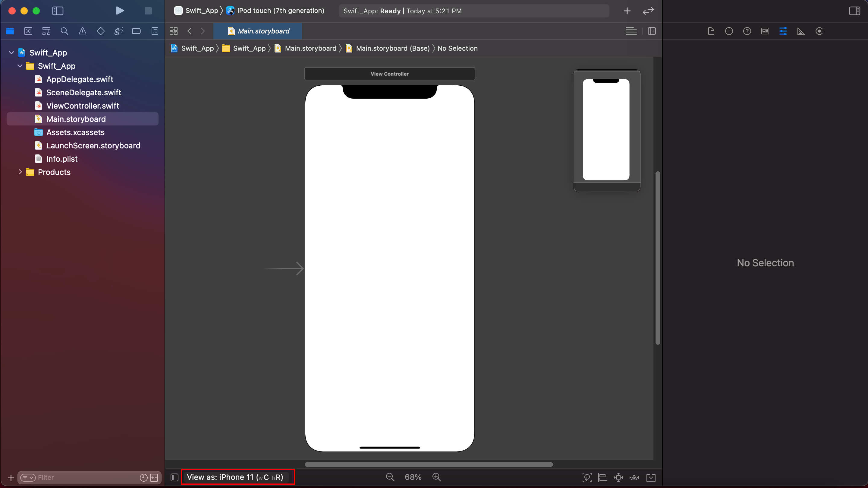868x488 pixels.
Task: Show the Connections inspector icon
Action: 819,31
